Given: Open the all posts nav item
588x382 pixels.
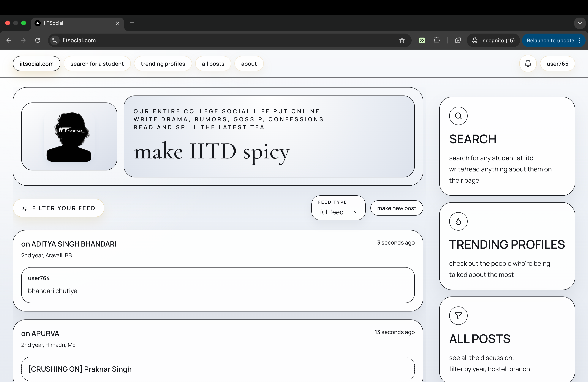Looking at the screenshot, I should click(213, 64).
